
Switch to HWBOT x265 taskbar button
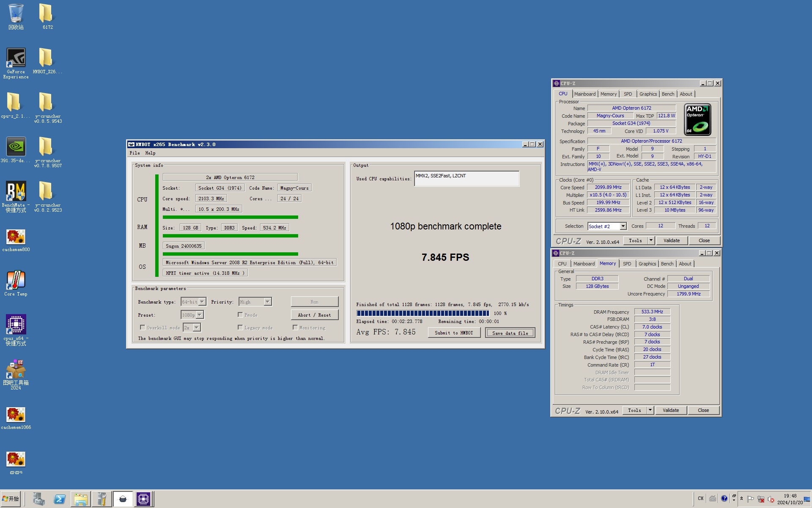[x=123, y=499]
